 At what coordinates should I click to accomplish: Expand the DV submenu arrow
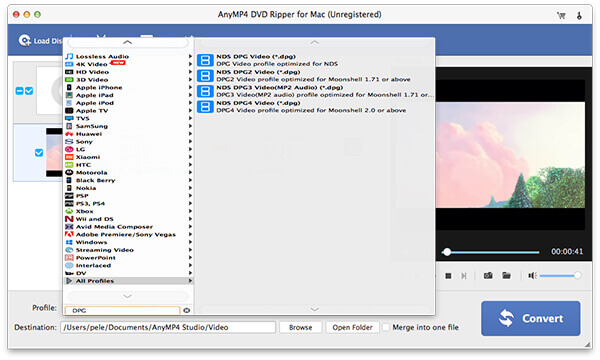coord(190,273)
